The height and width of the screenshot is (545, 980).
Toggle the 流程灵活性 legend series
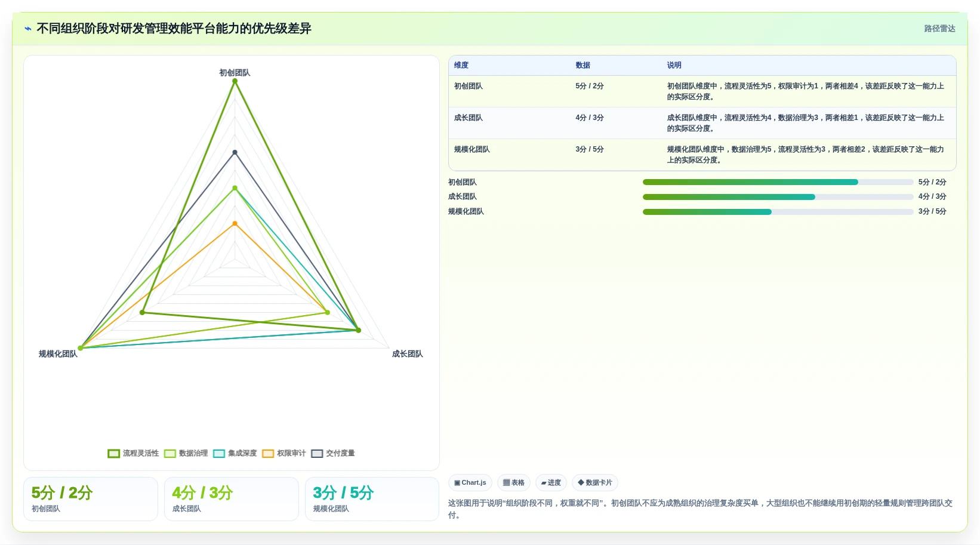click(133, 453)
